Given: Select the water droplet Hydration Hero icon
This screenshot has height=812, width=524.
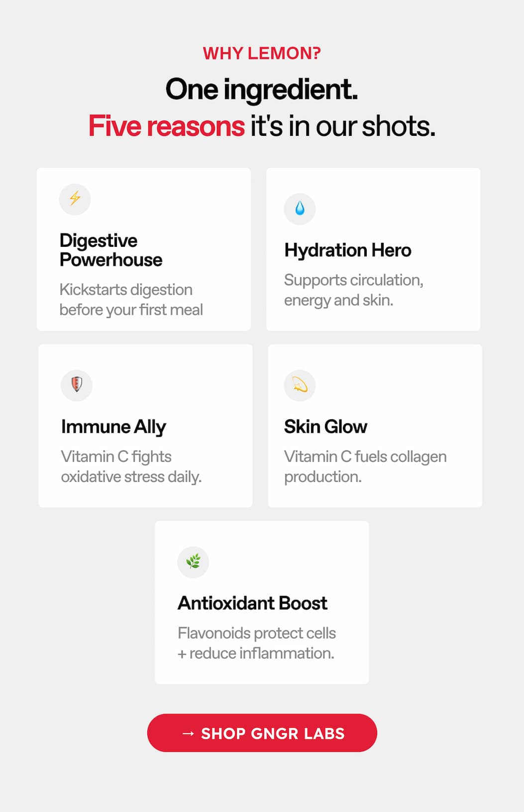Looking at the screenshot, I should point(300,209).
